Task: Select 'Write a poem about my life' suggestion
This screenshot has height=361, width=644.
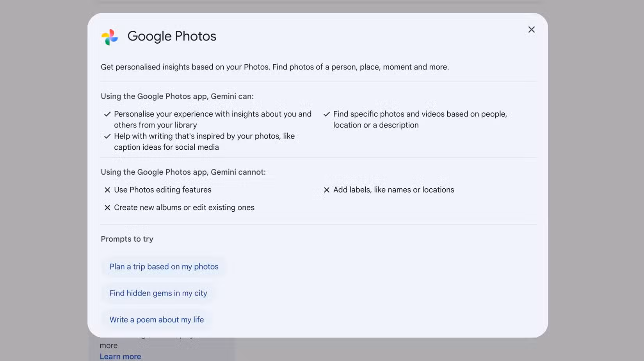Action: click(156, 319)
